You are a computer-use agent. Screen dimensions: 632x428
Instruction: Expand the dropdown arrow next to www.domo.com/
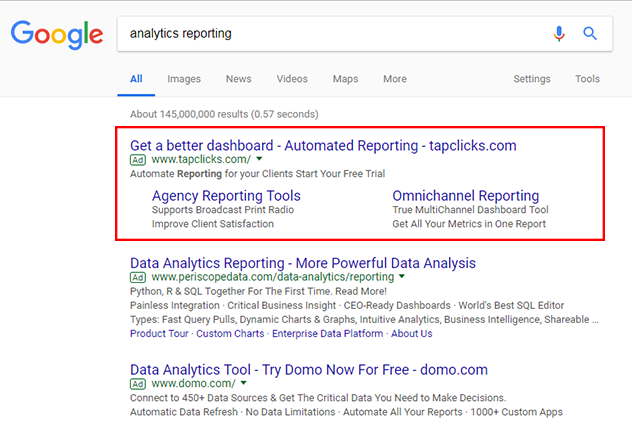pyautogui.click(x=243, y=383)
